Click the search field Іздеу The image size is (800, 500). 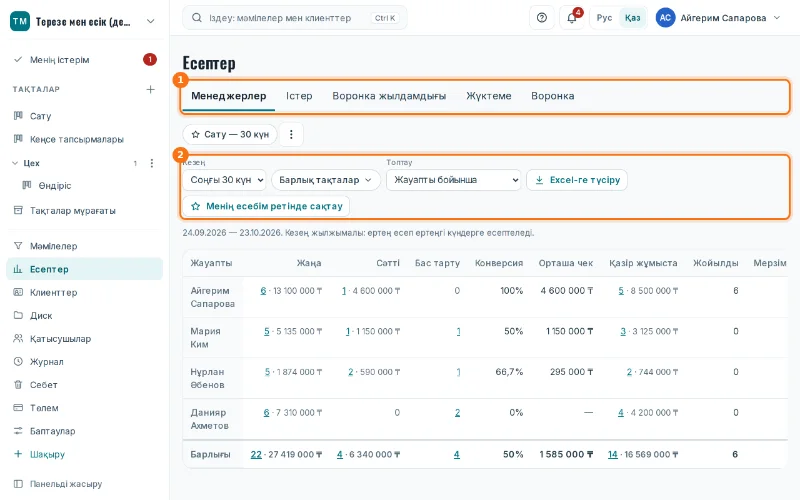pos(295,18)
